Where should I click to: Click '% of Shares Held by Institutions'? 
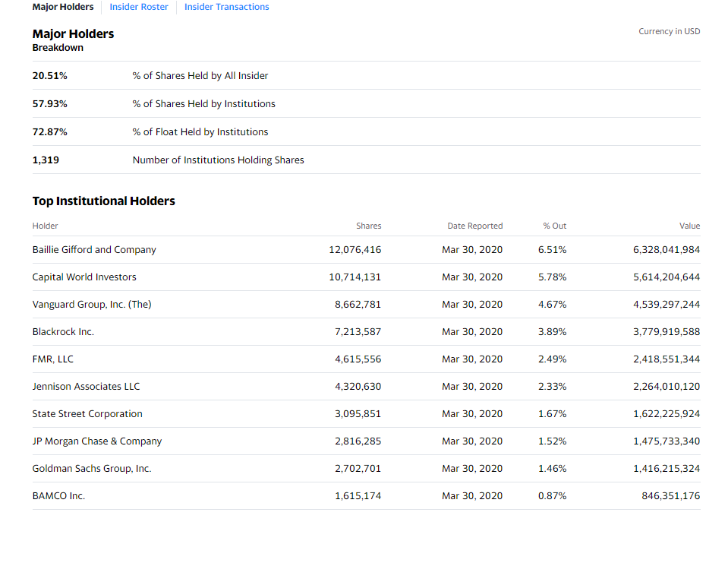click(203, 103)
